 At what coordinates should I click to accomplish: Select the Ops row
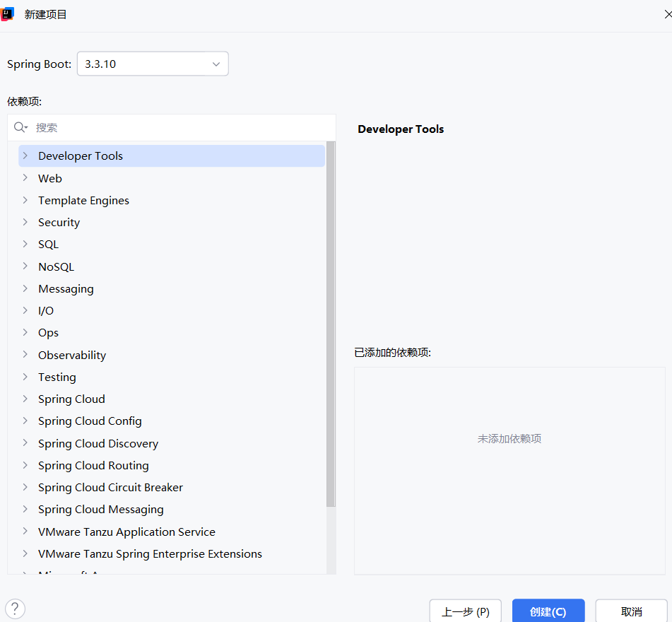[172, 333]
